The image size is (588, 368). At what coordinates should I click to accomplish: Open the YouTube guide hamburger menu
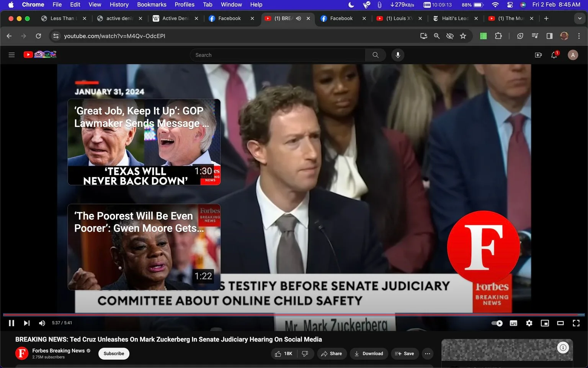coord(11,55)
